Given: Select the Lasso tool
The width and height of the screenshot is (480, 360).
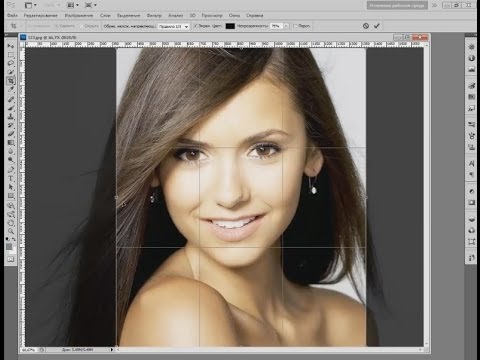Looking at the screenshot, I should (x=11, y=63).
